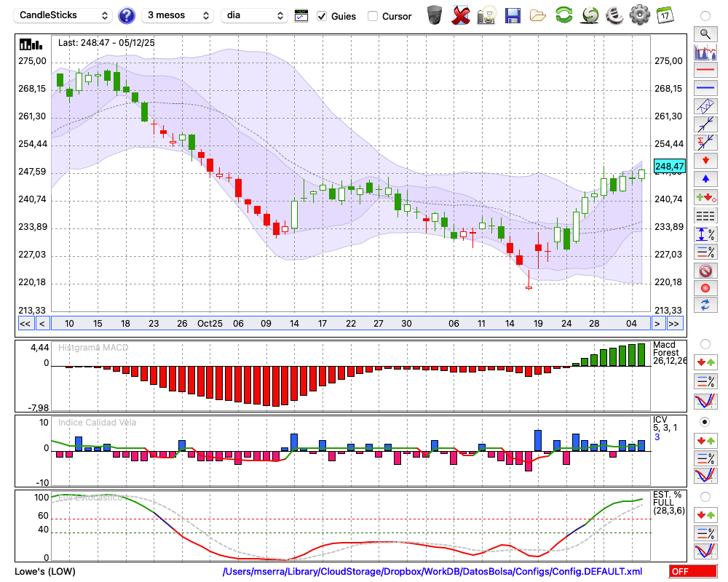Click red-green arrows icon beside Stochastic panel
The image size is (728, 582).
point(705,514)
